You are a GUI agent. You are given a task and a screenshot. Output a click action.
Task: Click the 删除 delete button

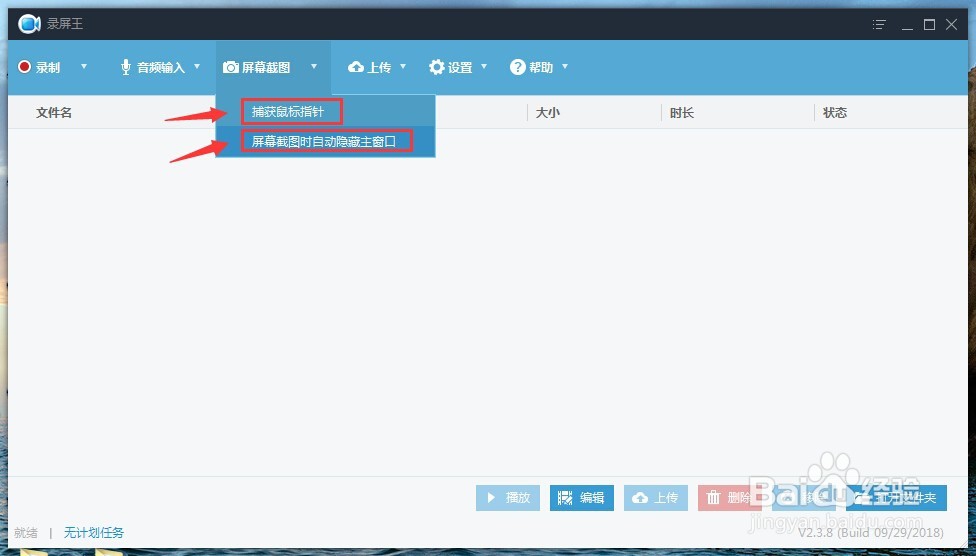tap(730, 497)
